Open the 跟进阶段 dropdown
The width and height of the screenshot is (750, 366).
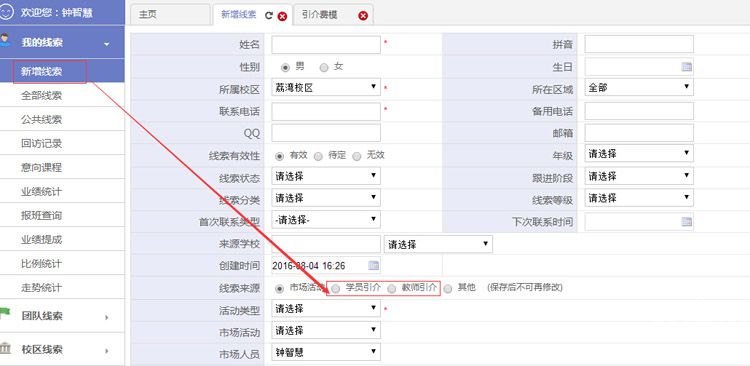pos(639,176)
